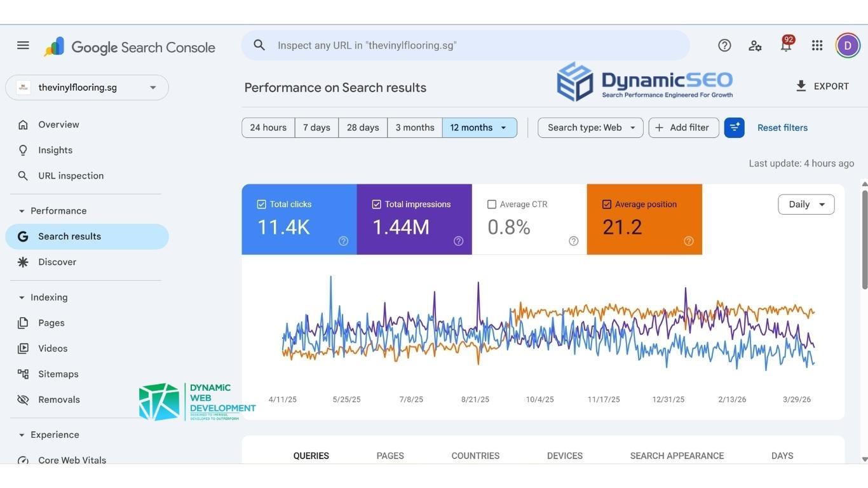Open the Daily granularity dropdown
868x488 pixels.
[806, 205]
